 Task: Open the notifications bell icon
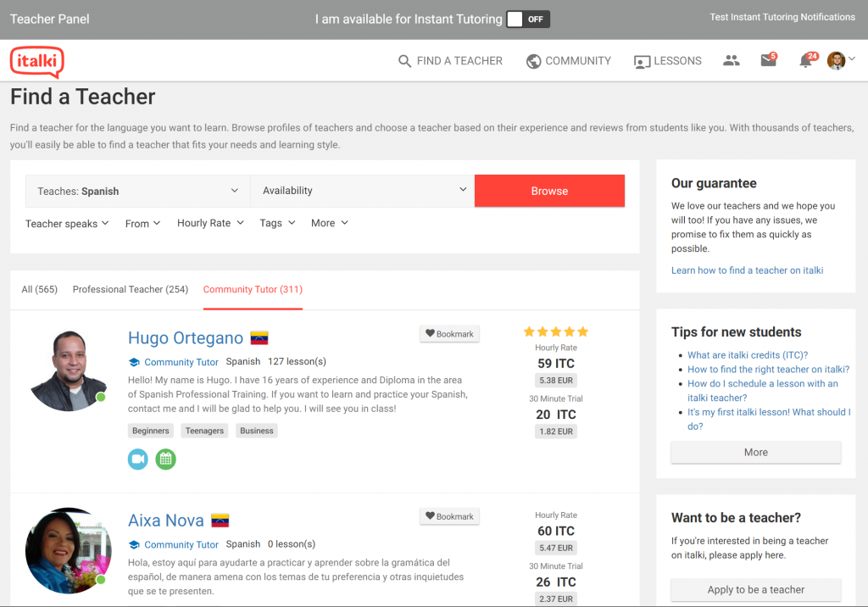tap(805, 61)
